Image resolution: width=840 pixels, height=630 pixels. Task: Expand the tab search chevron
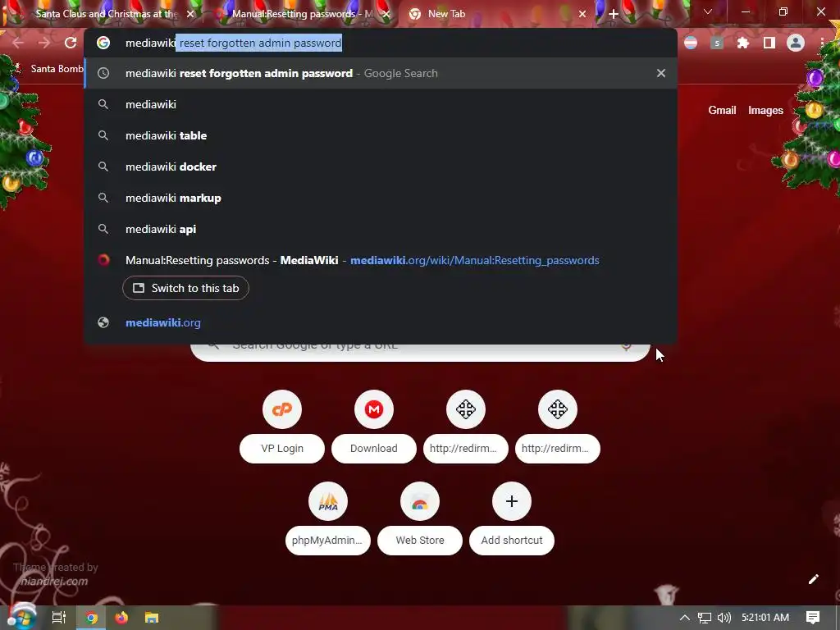pos(708,11)
